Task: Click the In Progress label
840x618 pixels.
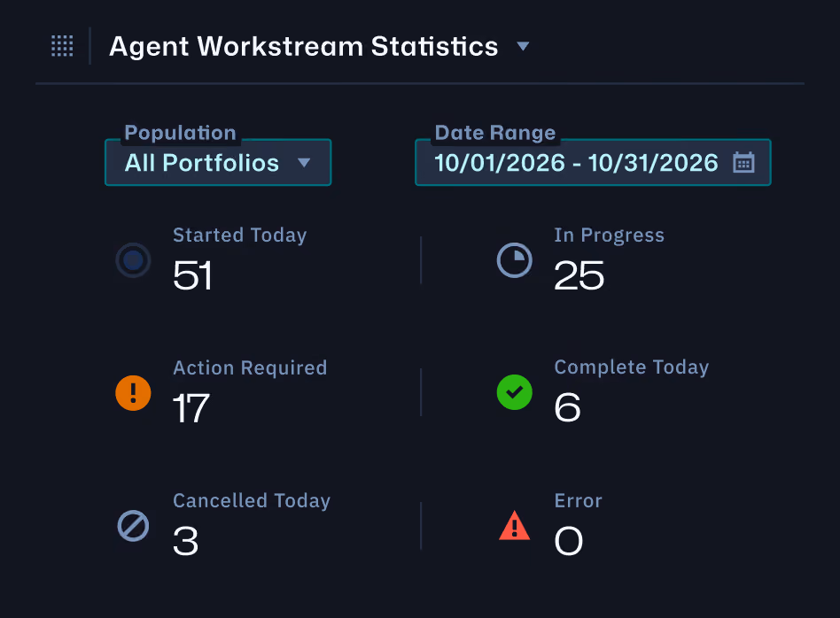Action: (609, 236)
